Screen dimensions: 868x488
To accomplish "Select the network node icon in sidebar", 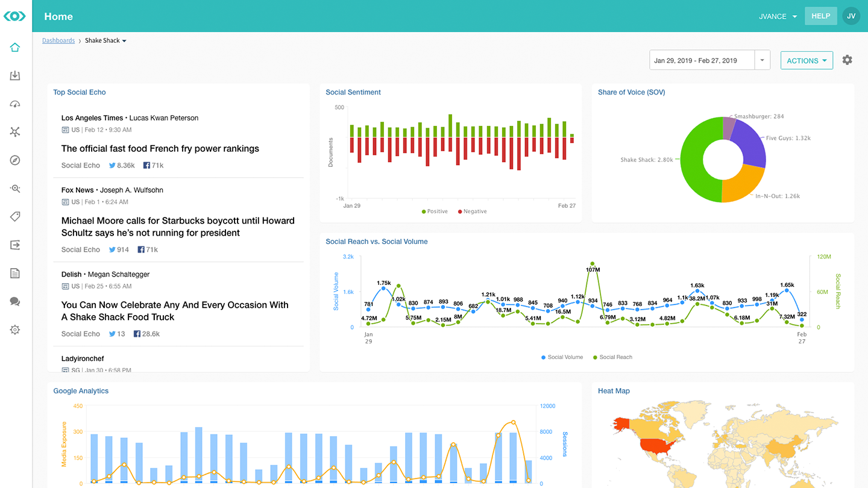I will coord(14,131).
